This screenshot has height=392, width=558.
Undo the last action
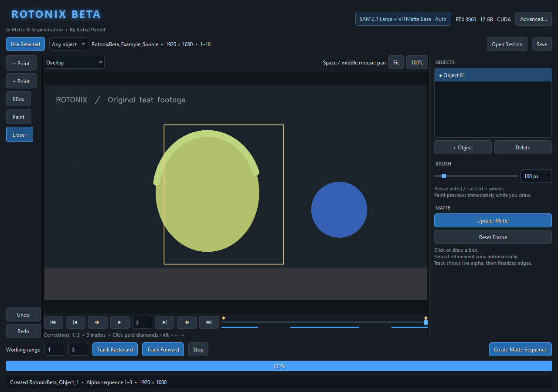click(24, 315)
